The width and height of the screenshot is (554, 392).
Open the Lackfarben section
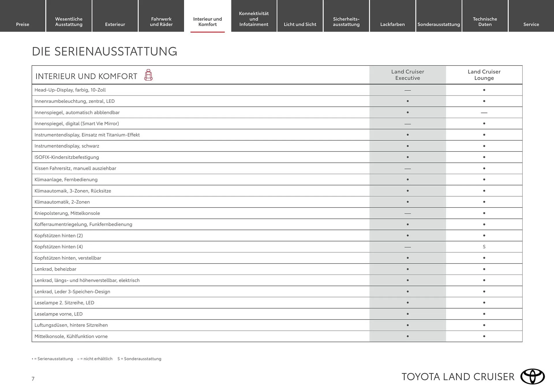(x=392, y=24)
